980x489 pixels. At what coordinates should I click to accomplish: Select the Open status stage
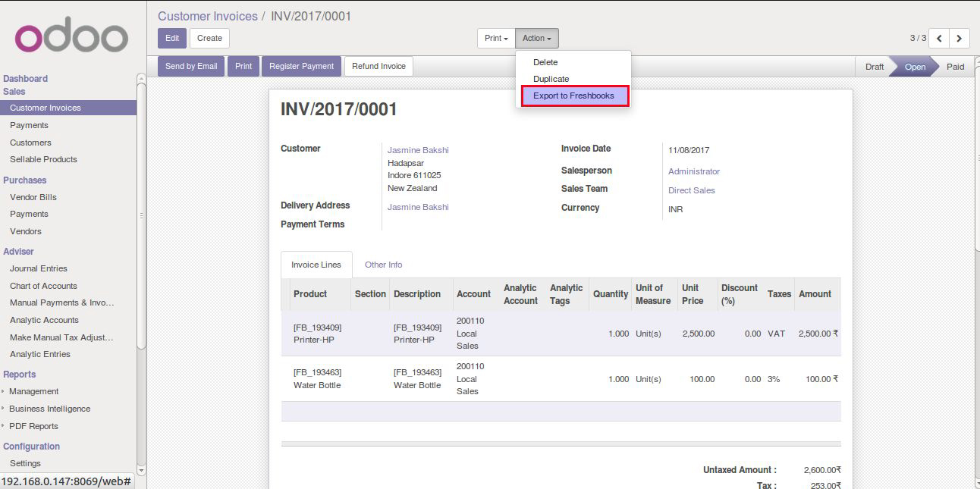915,67
